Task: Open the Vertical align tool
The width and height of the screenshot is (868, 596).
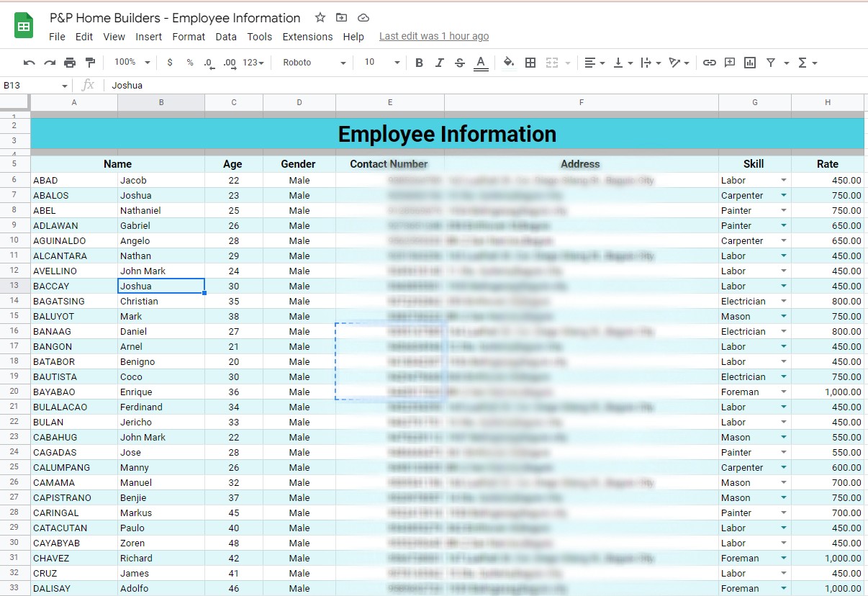Action: [x=623, y=63]
